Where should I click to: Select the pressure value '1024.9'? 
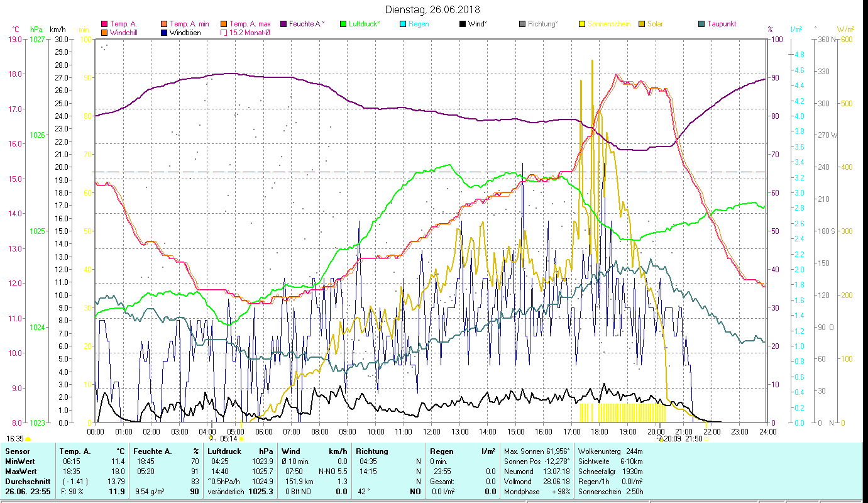[x=261, y=482]
